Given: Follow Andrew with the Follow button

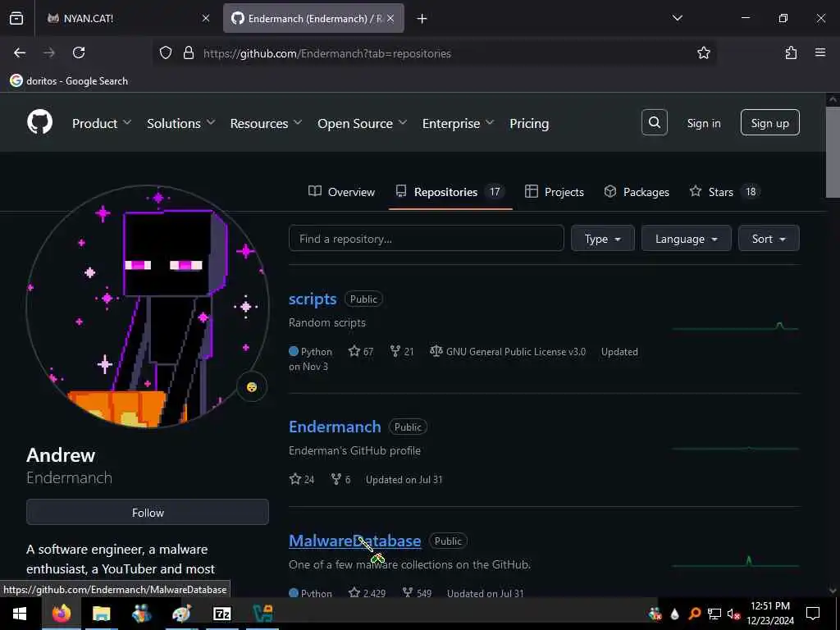Looking at the screenshot, I should 148,512.
